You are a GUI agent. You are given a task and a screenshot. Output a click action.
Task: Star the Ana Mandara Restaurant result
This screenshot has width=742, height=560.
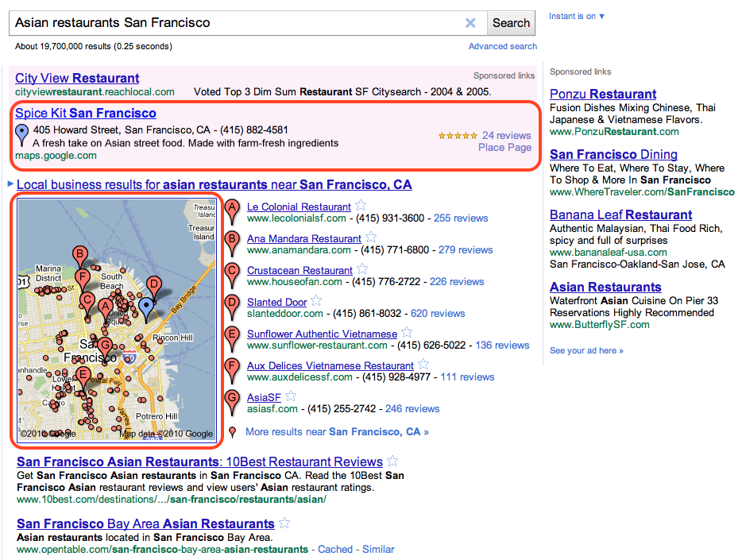pyautogui.click(x=371, y=237)
